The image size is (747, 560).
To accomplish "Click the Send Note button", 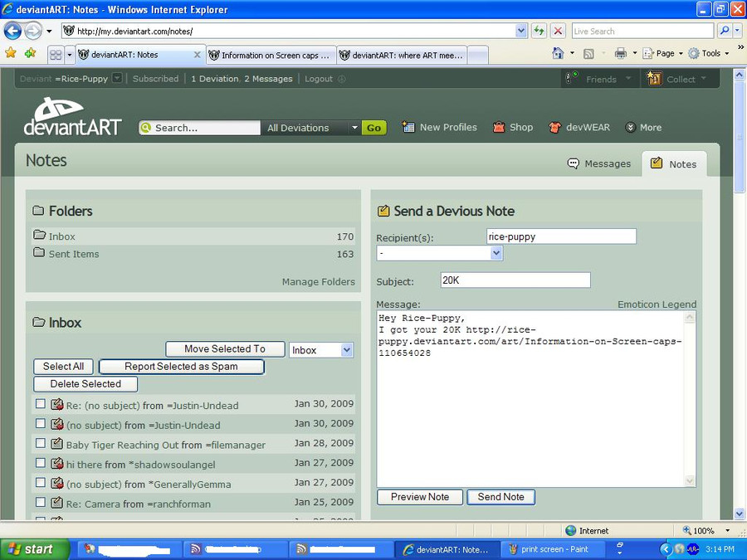I will (500, 497).
